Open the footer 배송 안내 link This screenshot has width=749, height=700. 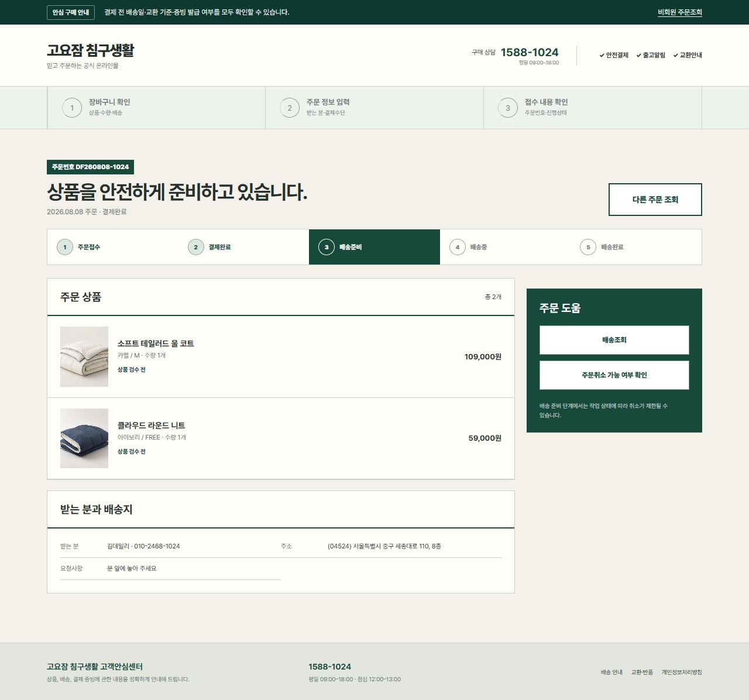click(611, 672)
